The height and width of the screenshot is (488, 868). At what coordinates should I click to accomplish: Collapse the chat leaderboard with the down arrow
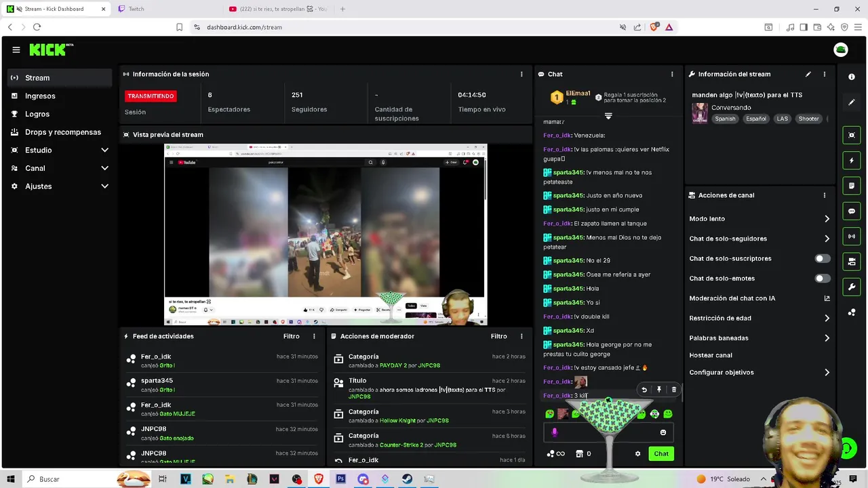(x=608, y=117)
